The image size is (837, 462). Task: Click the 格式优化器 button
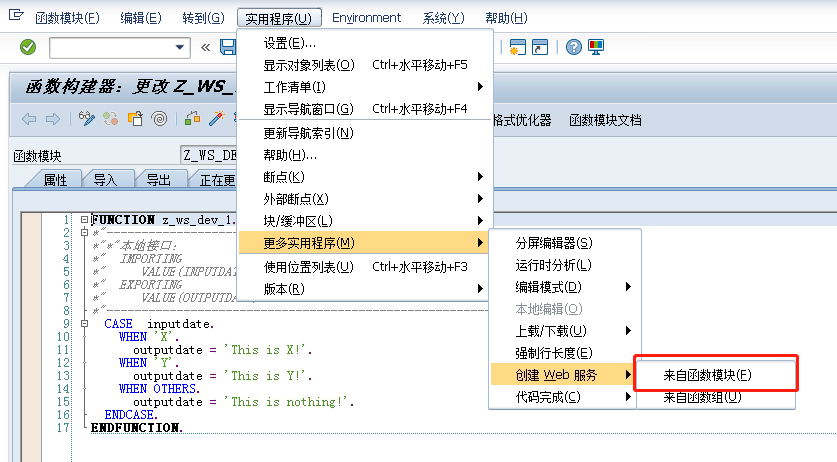coord(522,120)
